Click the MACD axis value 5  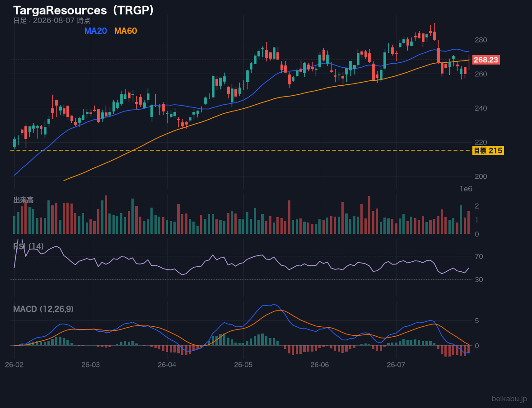(477, 321)
